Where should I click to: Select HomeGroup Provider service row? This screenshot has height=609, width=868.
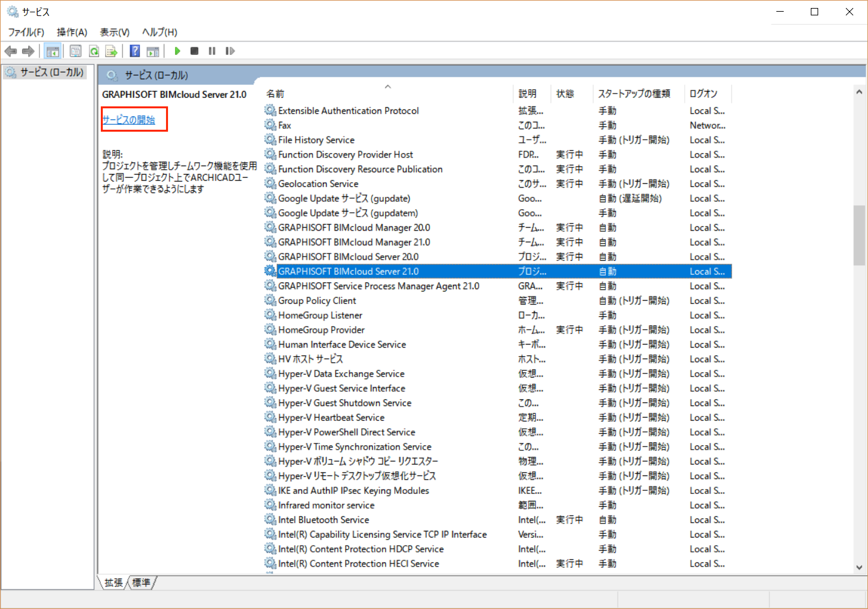pyautogui.click(x=498, y=330)
